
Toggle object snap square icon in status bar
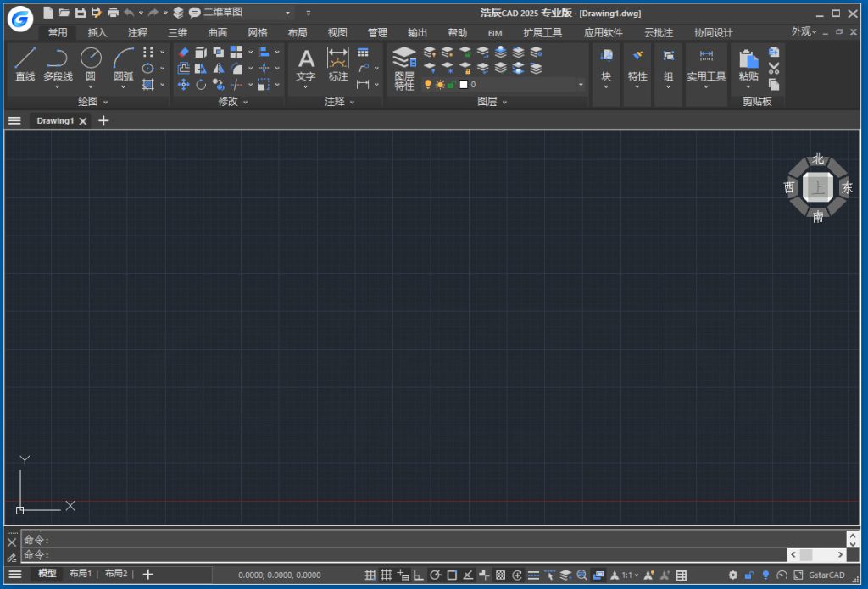(x=452, y=575)
